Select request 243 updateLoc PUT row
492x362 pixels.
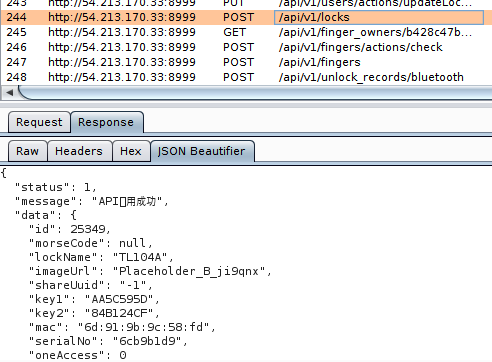[x=246, y=4]
